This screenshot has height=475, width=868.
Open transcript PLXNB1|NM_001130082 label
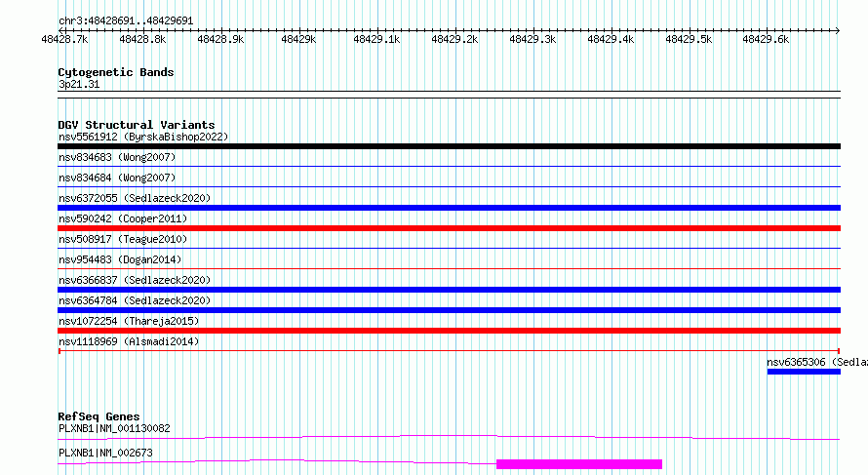114,428
